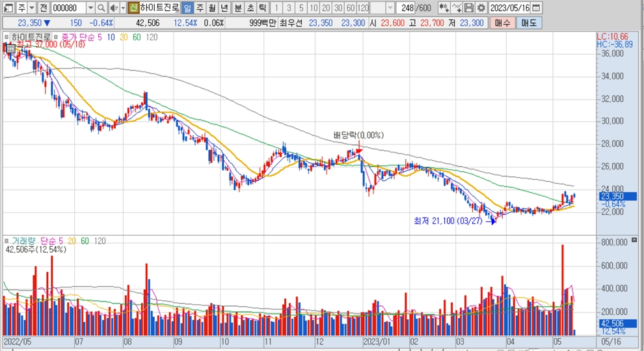The image size is (644, 351).
Task: Click the stock search magnifier icon
Action: click(101, 8)
